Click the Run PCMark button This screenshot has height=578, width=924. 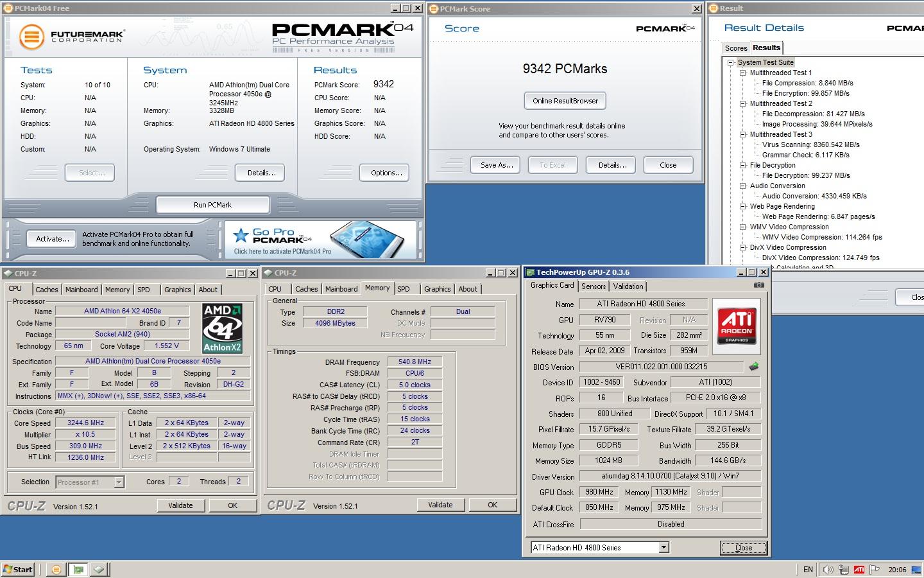pos(212,205)
